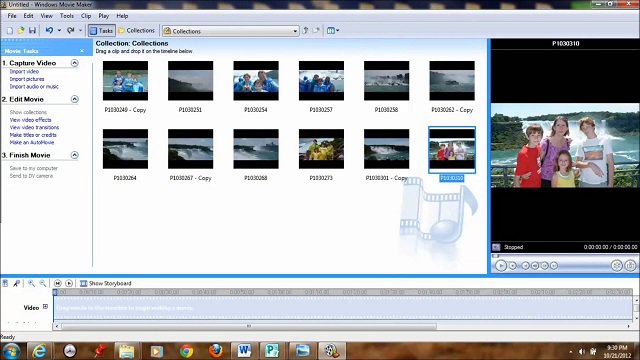The width and height of the screenshot is (640, 360).
Task: Select the P1030264 clip thumbnail
Action: click(x=125, y=149)
